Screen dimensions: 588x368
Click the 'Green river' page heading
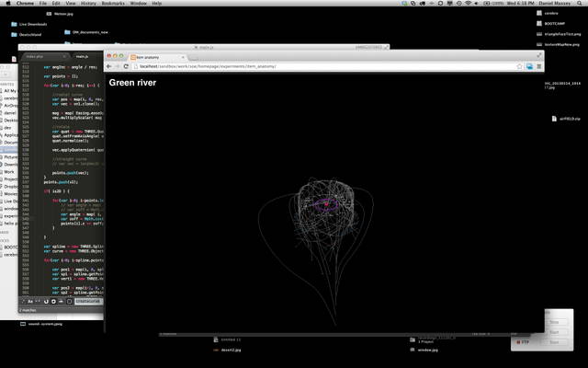coord(132,83)
